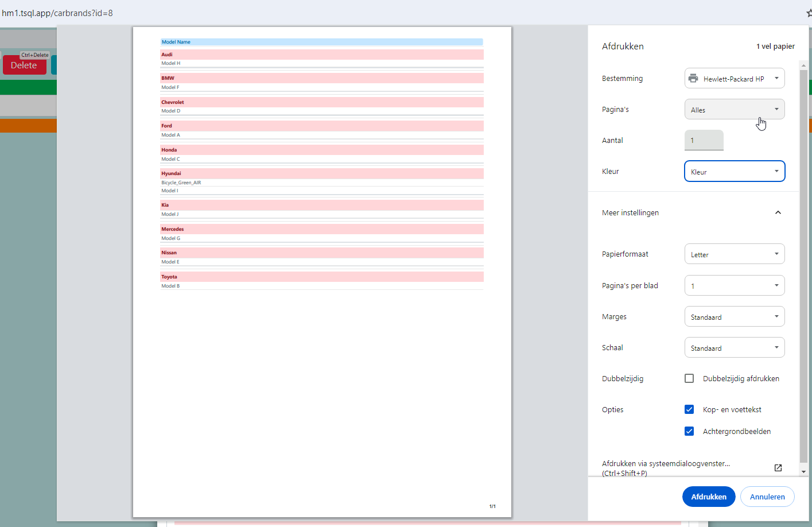
Task: Click the Ford row in print preview
Action: click(322, 126)
